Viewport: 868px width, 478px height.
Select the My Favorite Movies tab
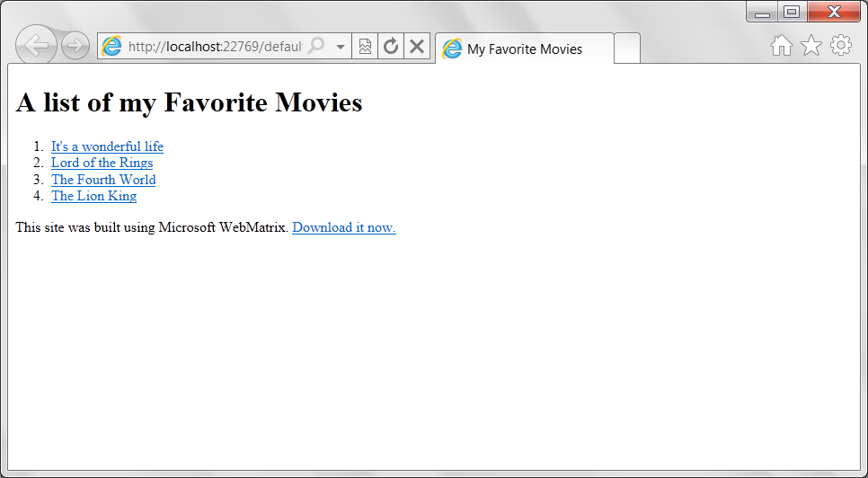coord(525,49)
